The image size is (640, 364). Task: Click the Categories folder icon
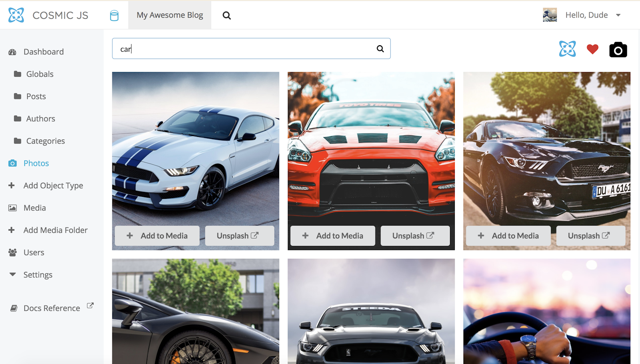coord(18,141)
